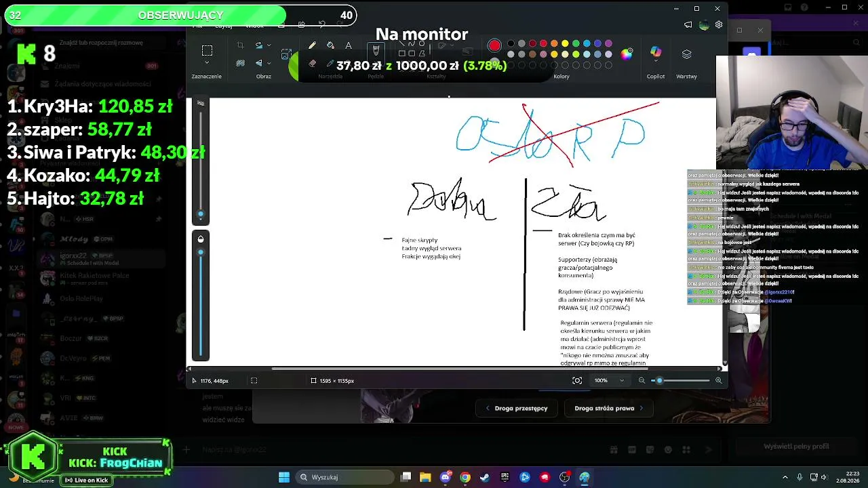Open Paint settings gear
868x488 pixels.
719,25
